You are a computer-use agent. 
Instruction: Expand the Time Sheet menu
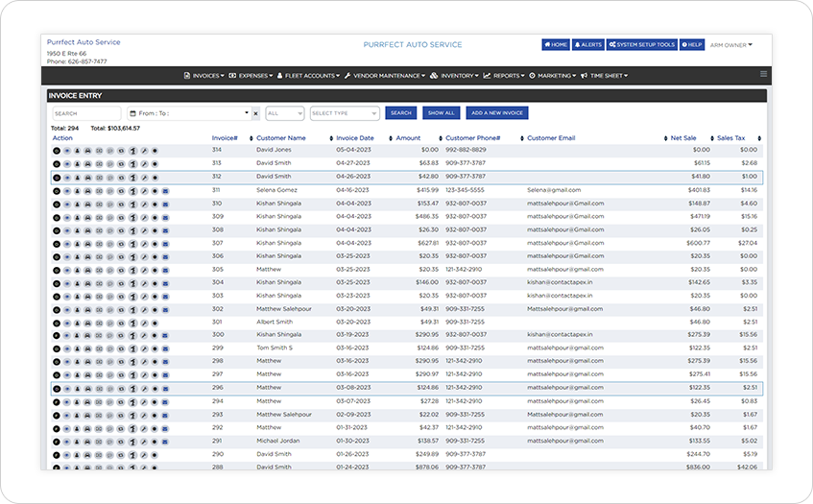(605, 76)
